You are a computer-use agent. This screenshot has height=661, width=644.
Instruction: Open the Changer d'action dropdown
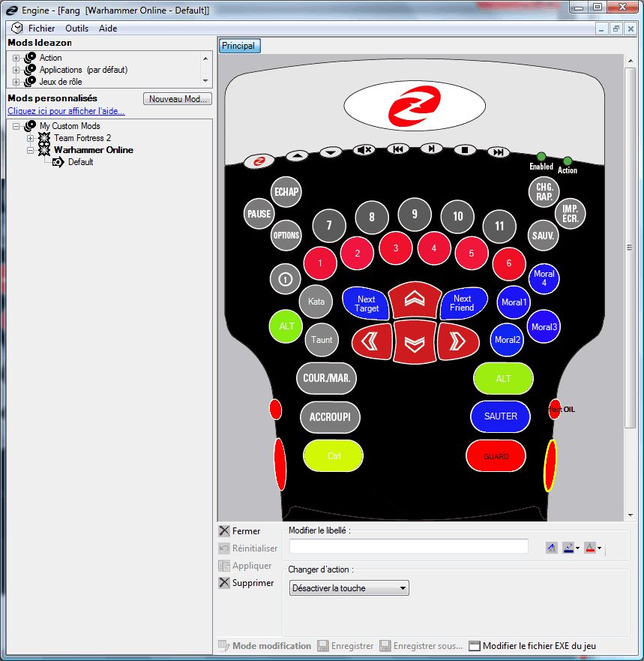coord(349,588)
